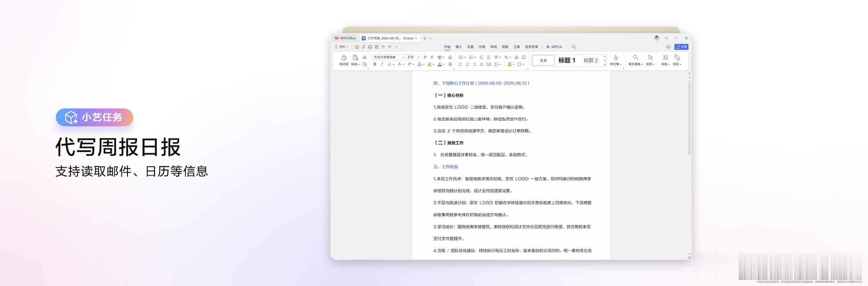Open WPS AI
The width and height of the screenshot is (868, 286).
click(554, 47)
